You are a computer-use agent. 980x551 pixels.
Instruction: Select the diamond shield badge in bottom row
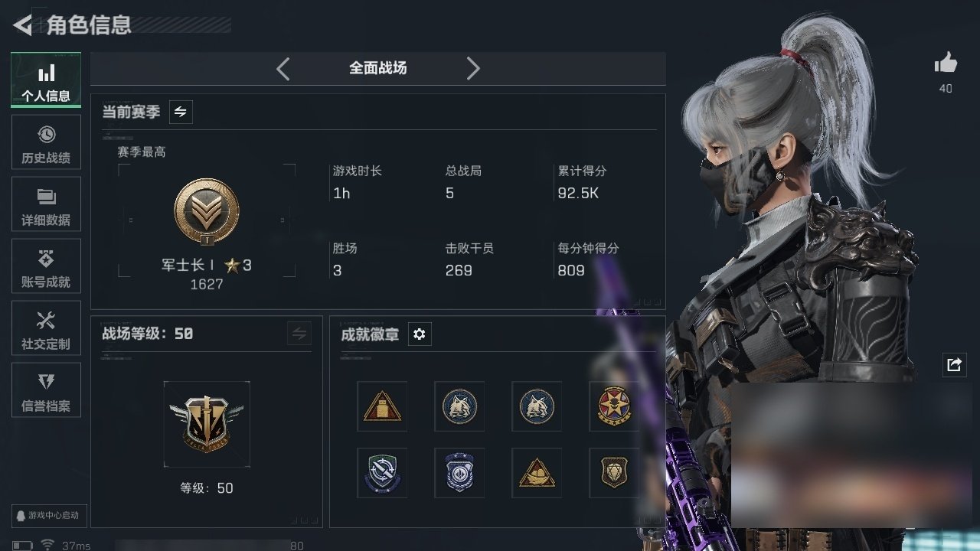pos(614,473)
